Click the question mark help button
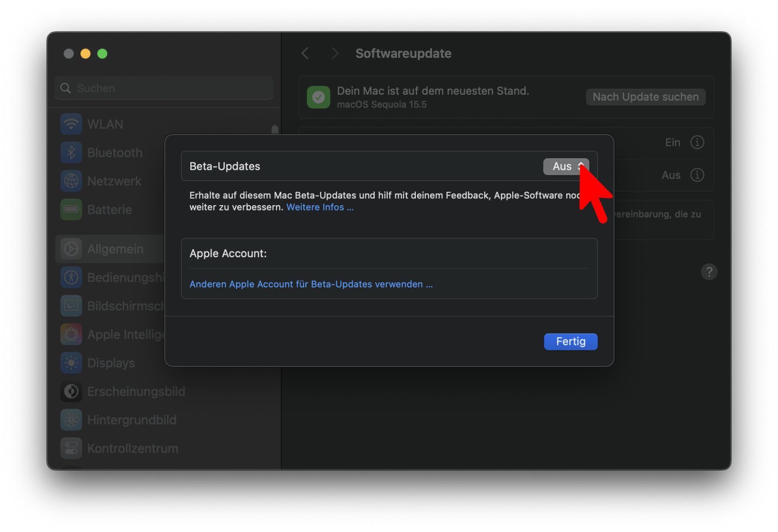This screenshot has width=778, height=532. (x=709, y=272)
